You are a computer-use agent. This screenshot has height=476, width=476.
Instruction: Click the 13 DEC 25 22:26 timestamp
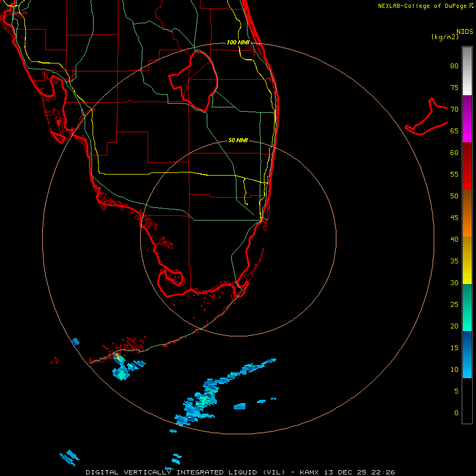360,472
